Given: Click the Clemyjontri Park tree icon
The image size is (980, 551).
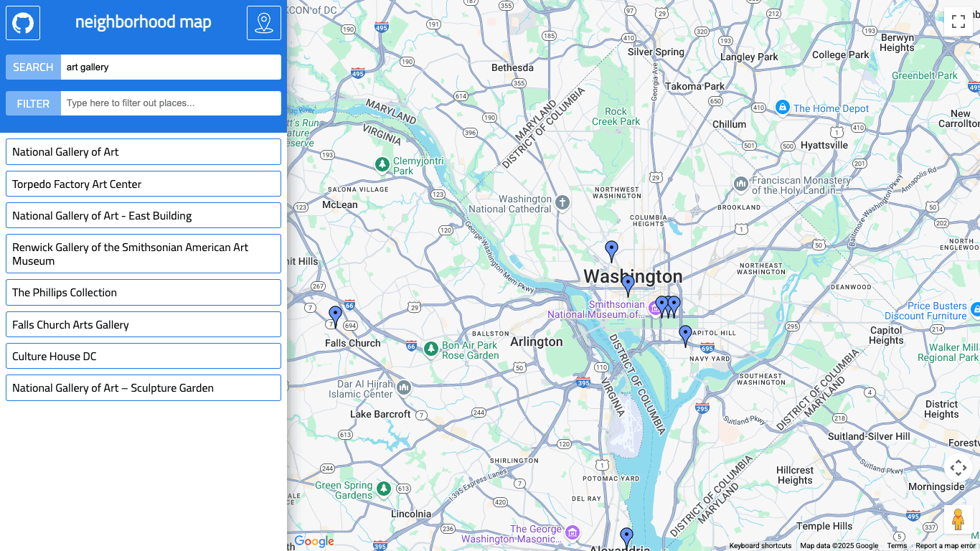Looking at the screenshot, I should click(x=382, y=164).
